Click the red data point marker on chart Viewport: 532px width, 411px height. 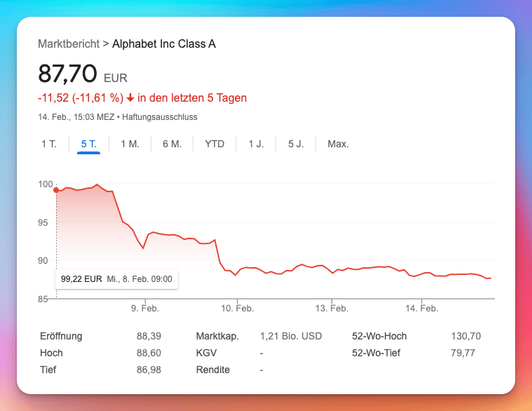56,190
